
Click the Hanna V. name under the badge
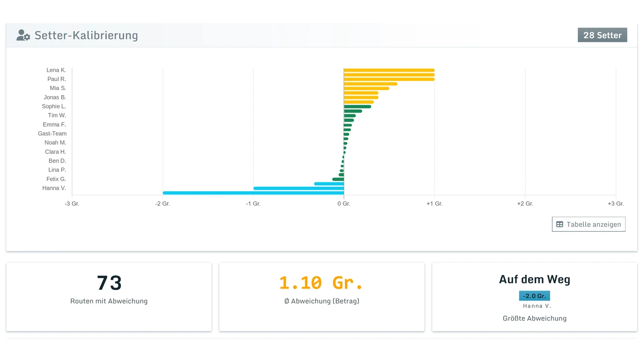click(537, 306)
